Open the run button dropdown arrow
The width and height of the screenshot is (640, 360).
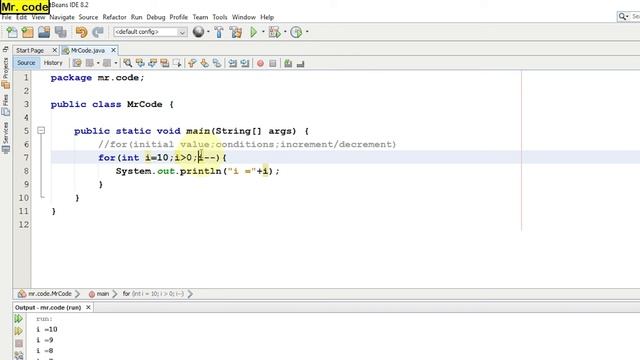point(263,32)
